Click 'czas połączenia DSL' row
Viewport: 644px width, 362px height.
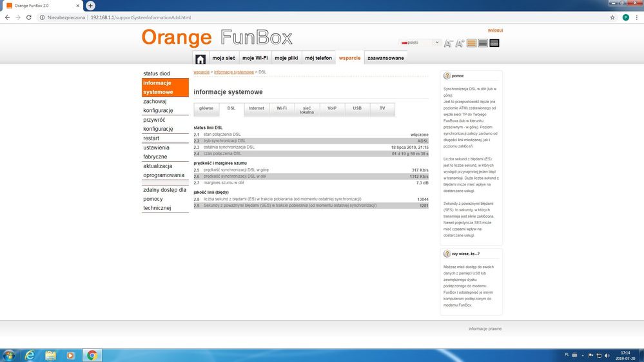coord(311,153)
